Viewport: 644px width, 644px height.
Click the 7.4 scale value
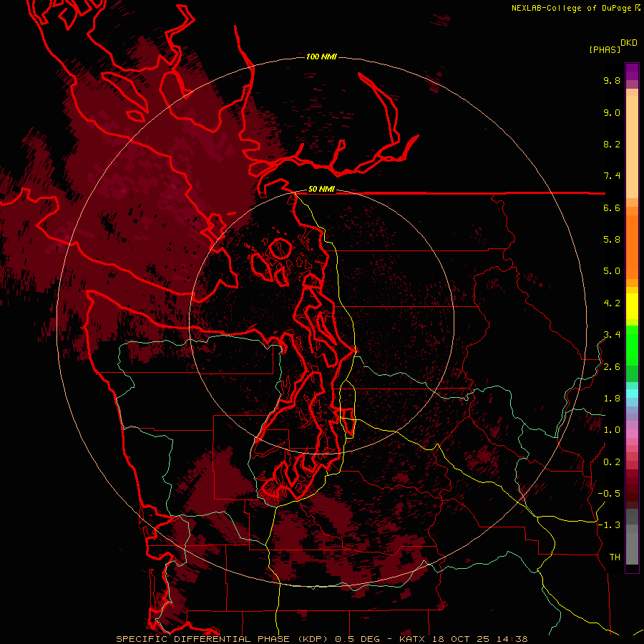click(x=612, y=176)
